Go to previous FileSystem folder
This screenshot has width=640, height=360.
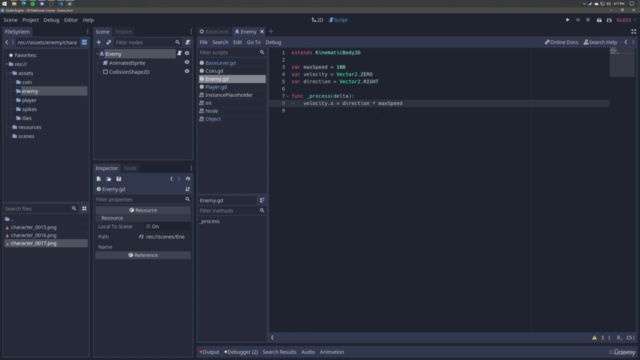pyautogui.click(x=7, y=42)
